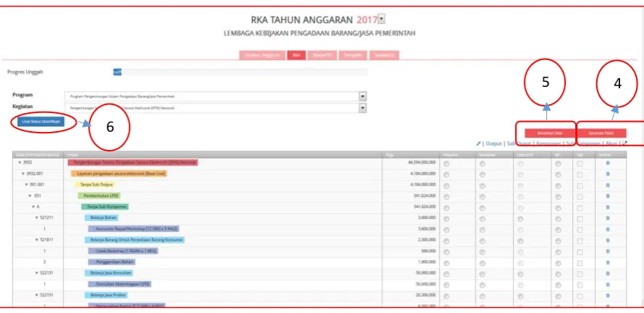Open the Penyedia tab
The height and width of the screenshot is (313, 644).
(x=354, y=55)
